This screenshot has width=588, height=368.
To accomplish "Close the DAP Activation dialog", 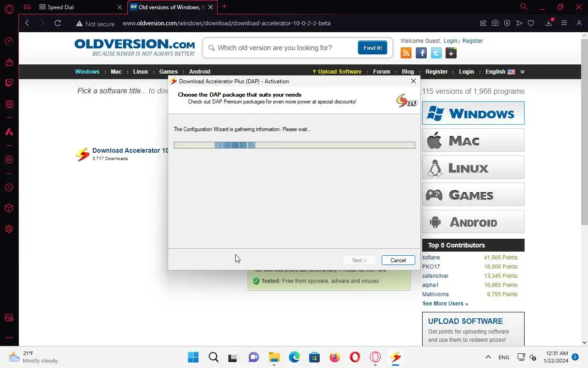I will click(x=413, y=81).
